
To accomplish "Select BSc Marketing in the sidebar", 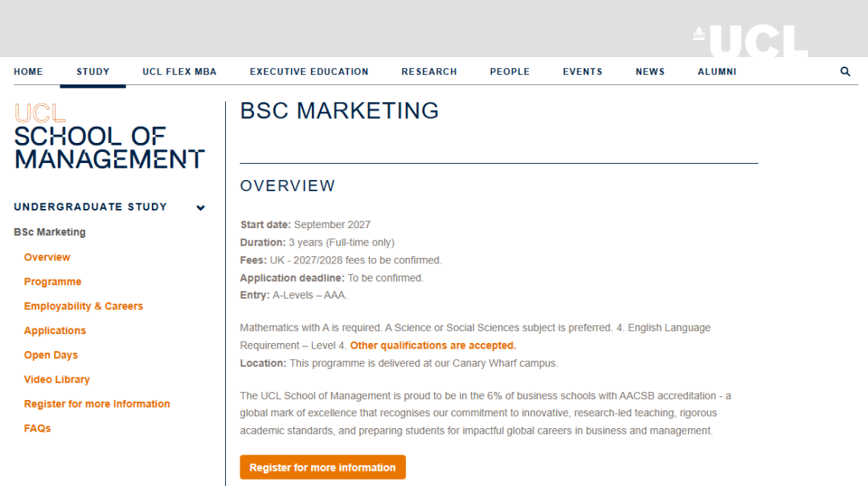I will [50, 232].
